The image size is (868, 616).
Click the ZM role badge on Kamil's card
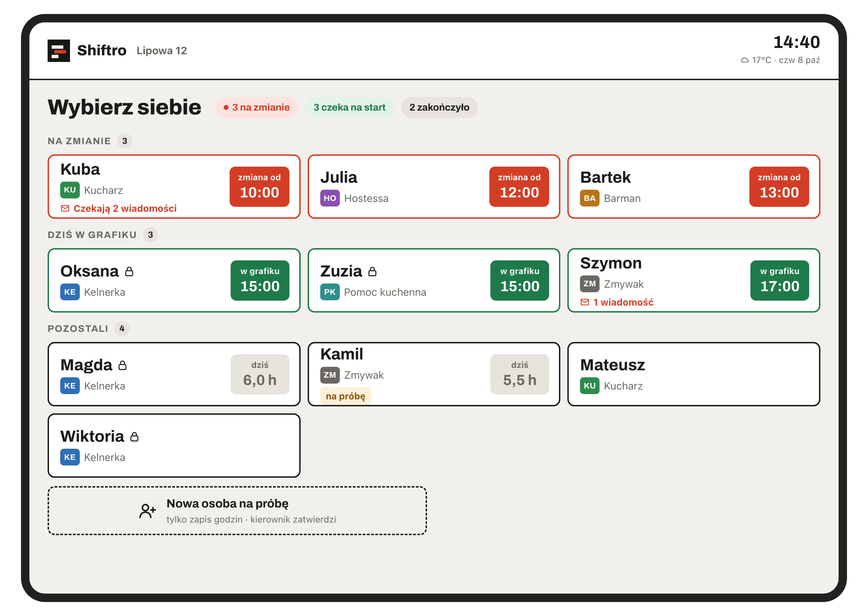coord(330,375)
